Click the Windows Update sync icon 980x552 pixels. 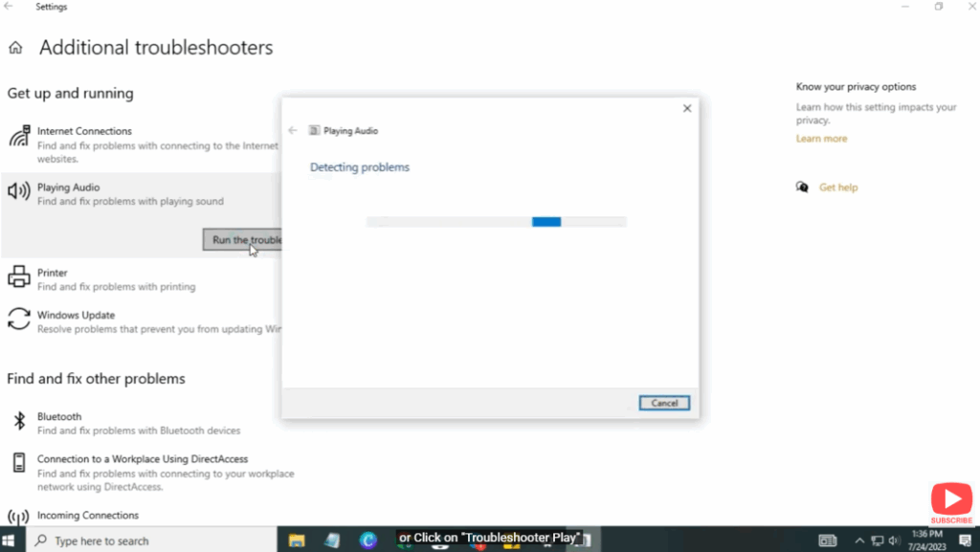(x=19, y=320)
